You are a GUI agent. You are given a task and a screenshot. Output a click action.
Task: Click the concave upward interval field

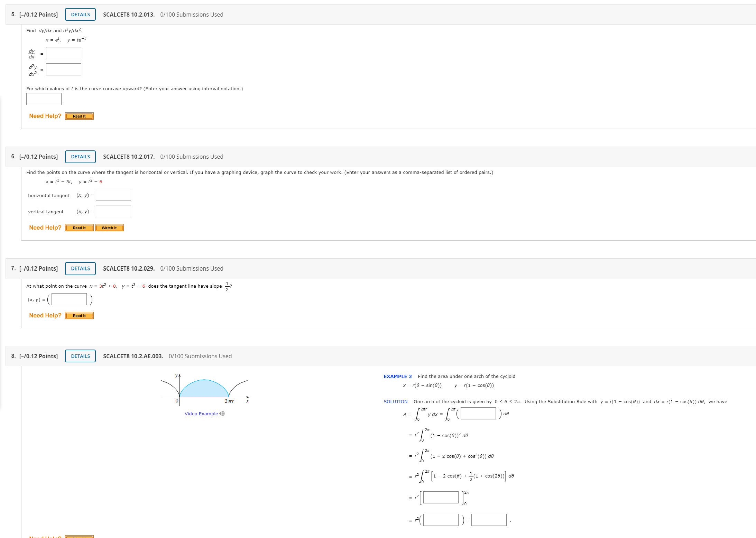[44, 99]
